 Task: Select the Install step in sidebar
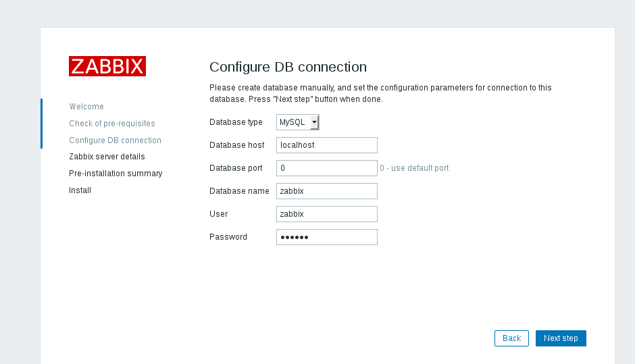pyautogui.click(x=80, y=190)
